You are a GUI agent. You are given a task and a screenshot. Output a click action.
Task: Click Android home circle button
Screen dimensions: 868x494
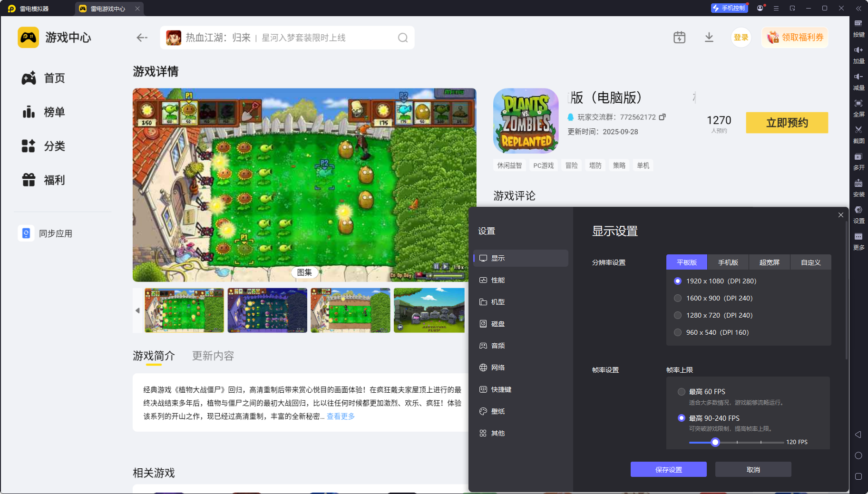858,455
